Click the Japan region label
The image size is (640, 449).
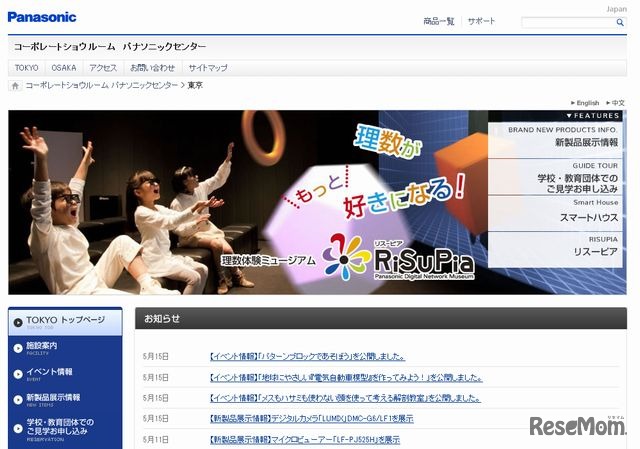pyautogui.click(x=616, y=9)
